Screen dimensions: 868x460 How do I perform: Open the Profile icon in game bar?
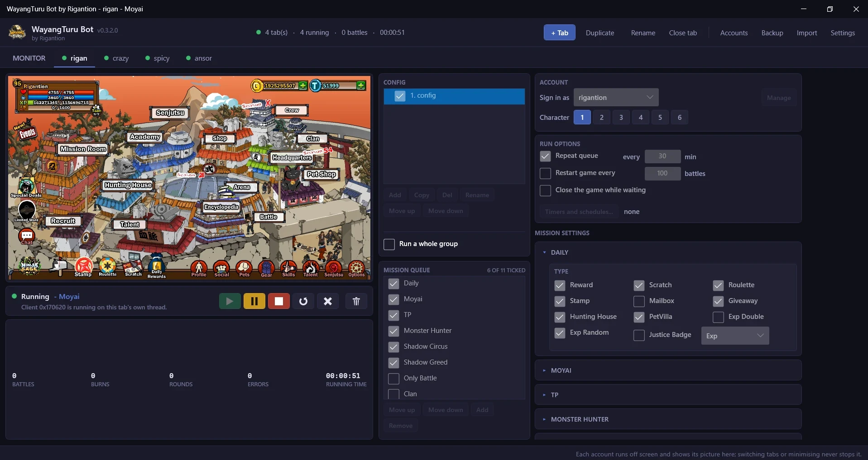click(199, 269)
